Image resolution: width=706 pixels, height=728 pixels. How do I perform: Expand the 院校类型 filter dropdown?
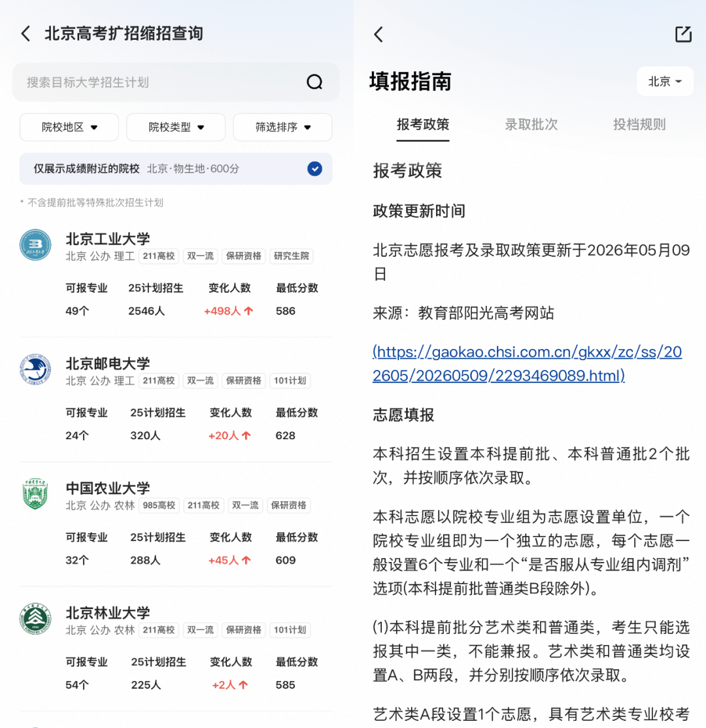[x=176, y=127]
